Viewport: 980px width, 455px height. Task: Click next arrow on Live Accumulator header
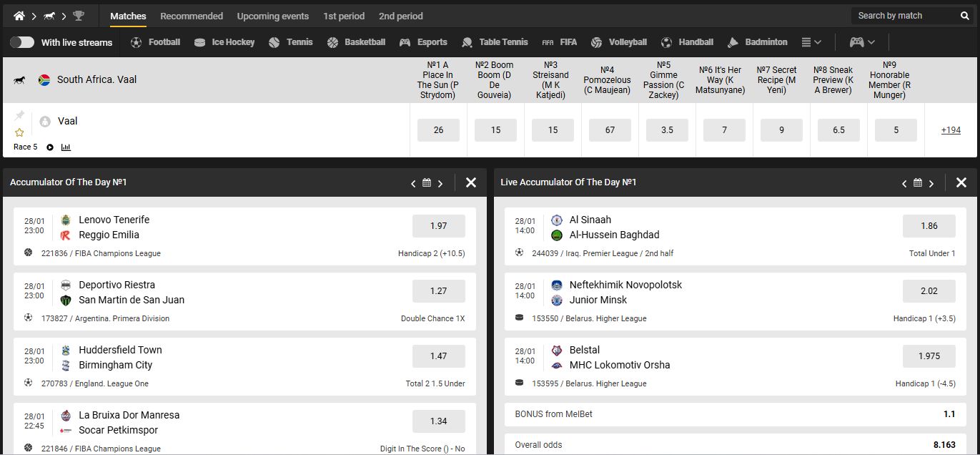(x=931, y=182)
